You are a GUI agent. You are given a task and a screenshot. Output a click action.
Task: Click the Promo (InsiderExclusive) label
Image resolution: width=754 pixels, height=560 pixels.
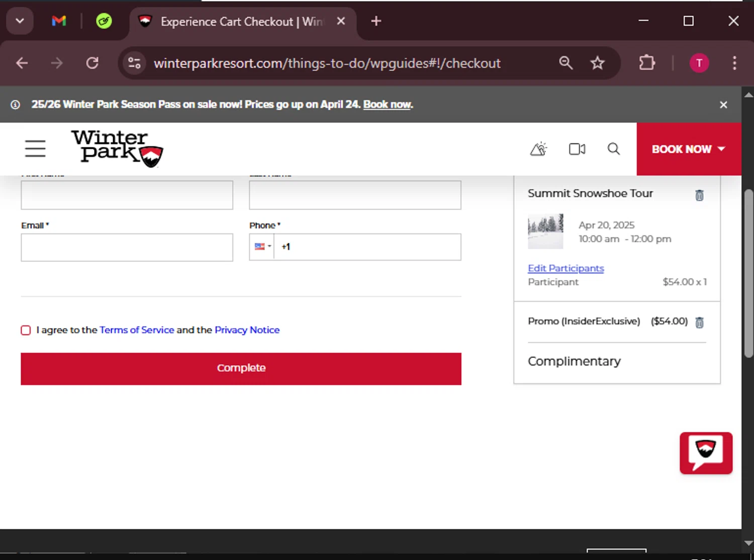click(x=584, y=321)
